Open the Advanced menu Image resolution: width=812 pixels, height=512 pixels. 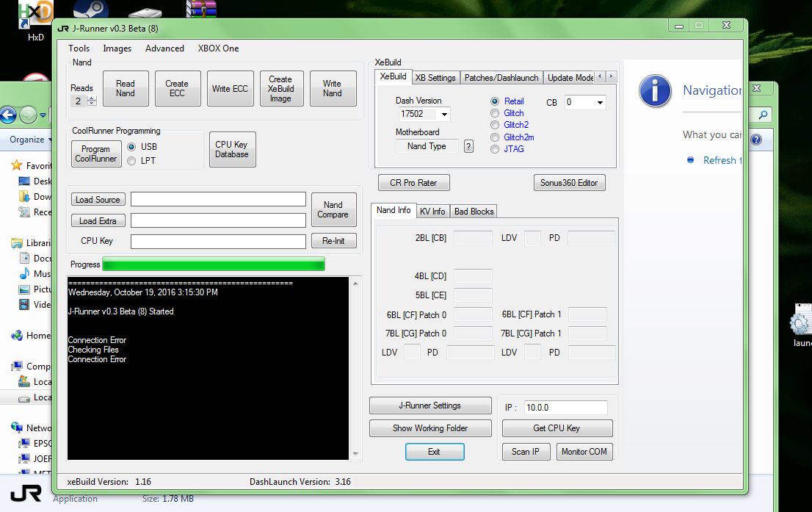164,48
